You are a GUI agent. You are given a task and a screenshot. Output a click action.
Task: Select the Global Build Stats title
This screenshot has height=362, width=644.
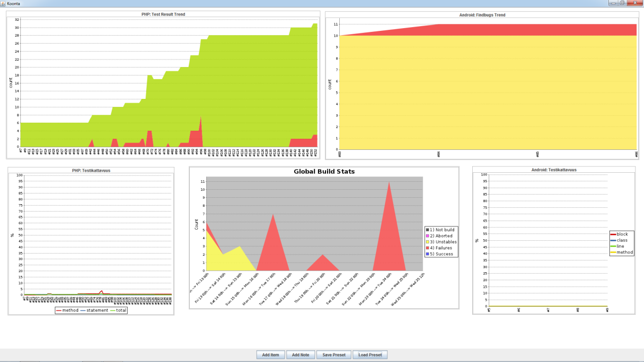click(x=324, y=172)
